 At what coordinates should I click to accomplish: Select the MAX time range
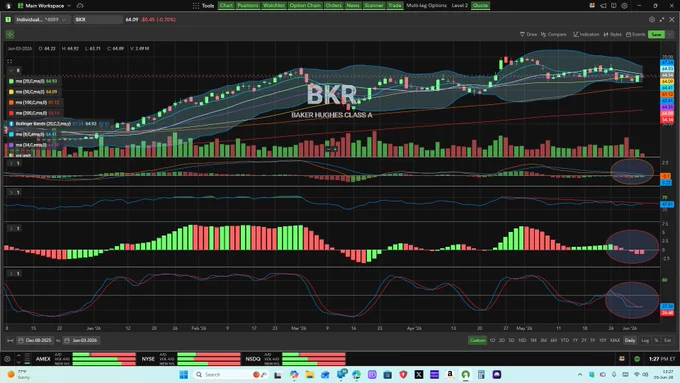click(x=615, y=340)
